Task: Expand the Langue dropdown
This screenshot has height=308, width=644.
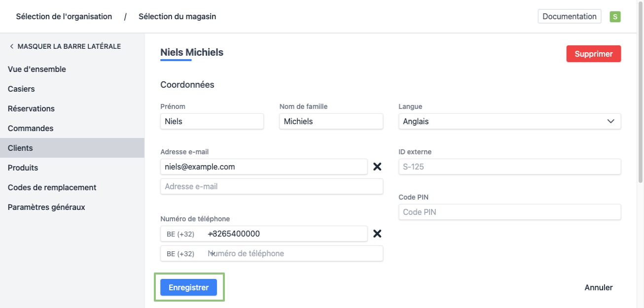Action: pyautogui.click(x=509, y=121)
